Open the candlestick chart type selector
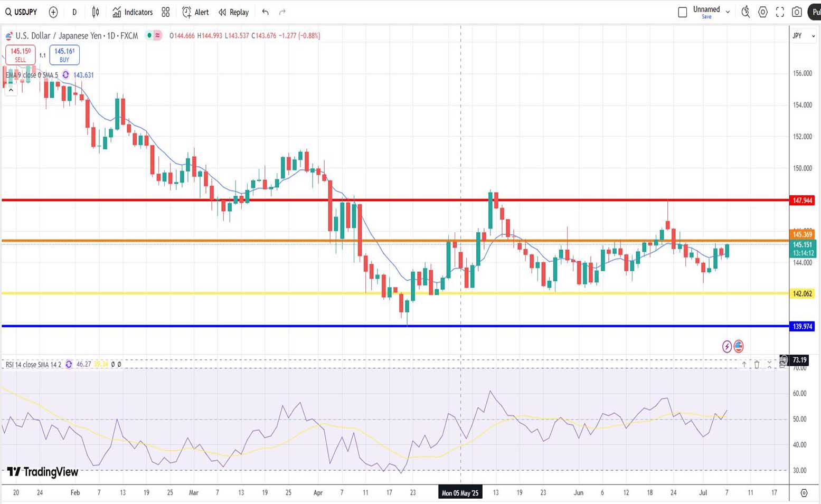The image size is (821, 504). [96, 12]
